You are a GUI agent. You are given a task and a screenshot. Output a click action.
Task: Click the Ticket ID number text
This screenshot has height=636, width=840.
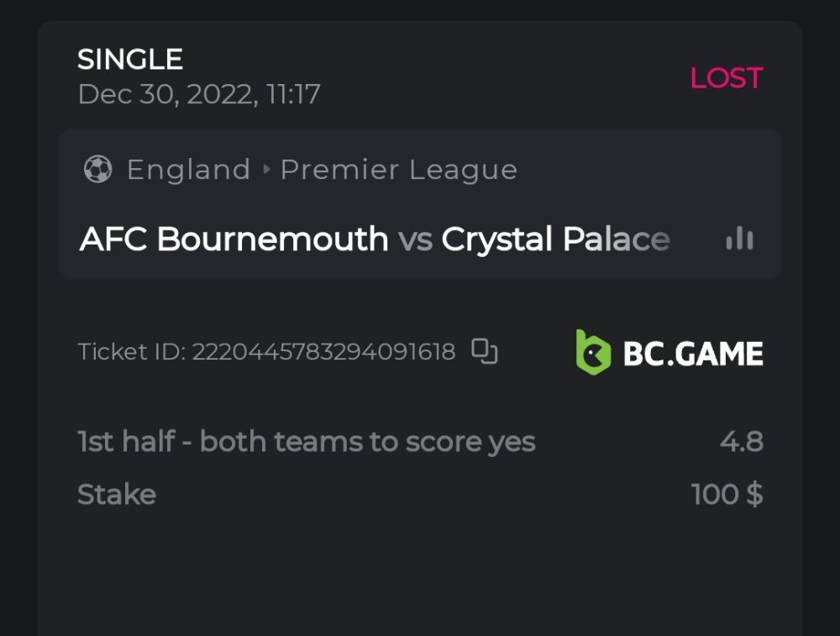click(323, 351)
